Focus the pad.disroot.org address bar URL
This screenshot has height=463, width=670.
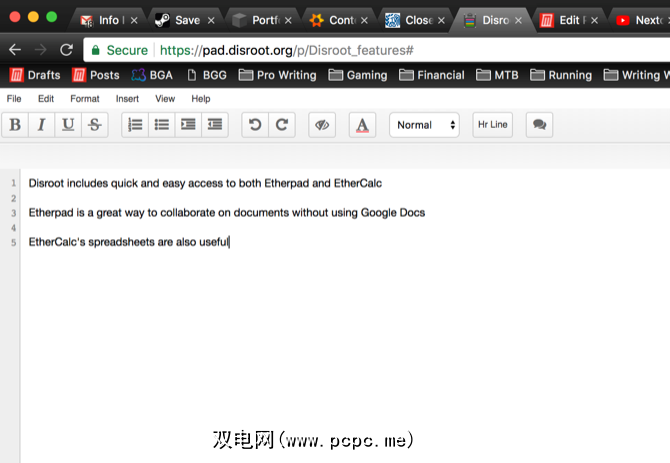[x=286, y=50]
